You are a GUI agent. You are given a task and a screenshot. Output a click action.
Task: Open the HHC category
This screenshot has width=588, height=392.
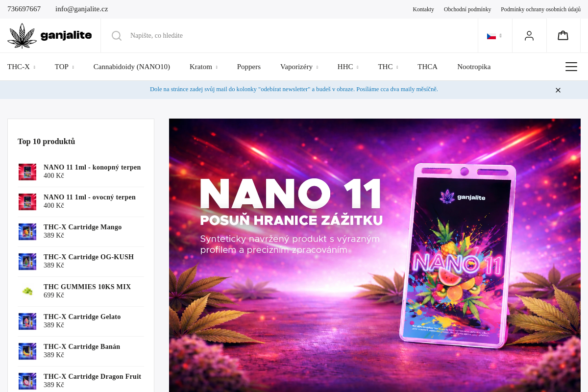coord(345,67)
